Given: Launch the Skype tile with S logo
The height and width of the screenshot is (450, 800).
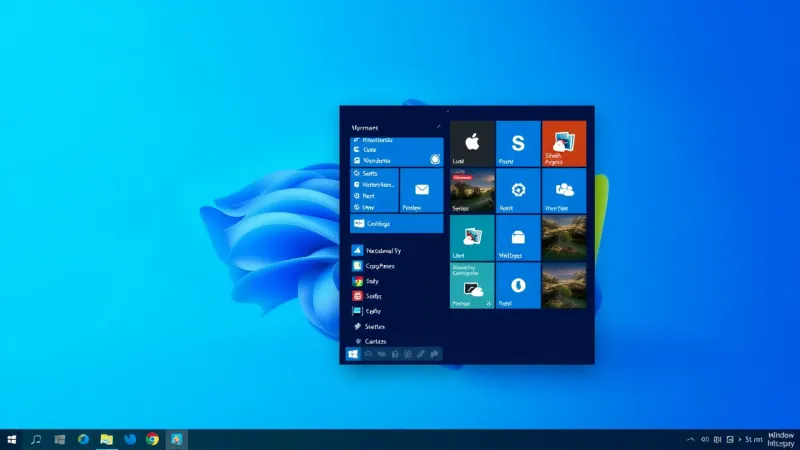Looking at the screenshot, I should (518, 142).
